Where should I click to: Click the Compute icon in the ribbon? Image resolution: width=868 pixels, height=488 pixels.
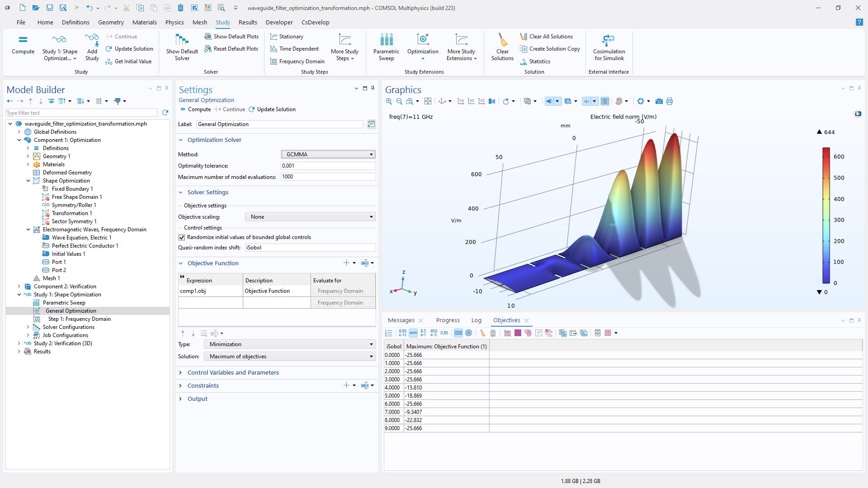pyautogui.click(x=23, y=40)
